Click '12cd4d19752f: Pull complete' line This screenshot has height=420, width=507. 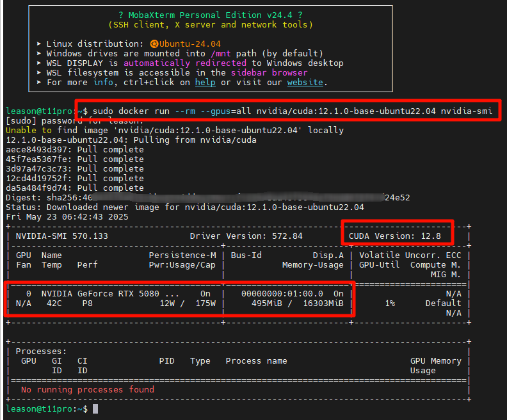coord(75,179)
